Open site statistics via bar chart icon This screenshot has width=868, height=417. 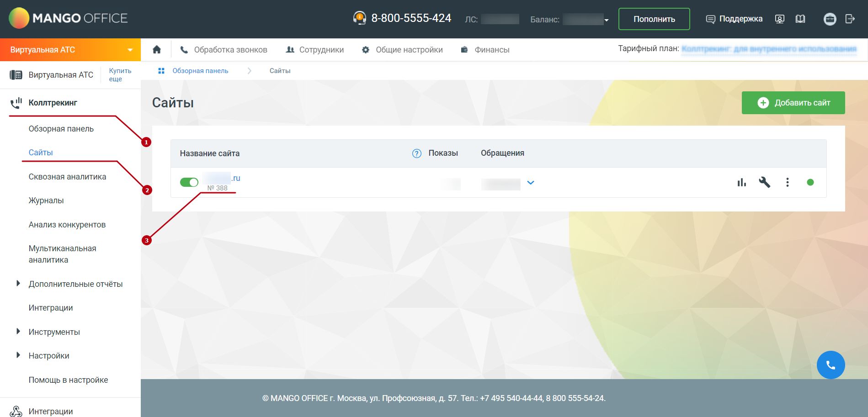click(742, 182)
